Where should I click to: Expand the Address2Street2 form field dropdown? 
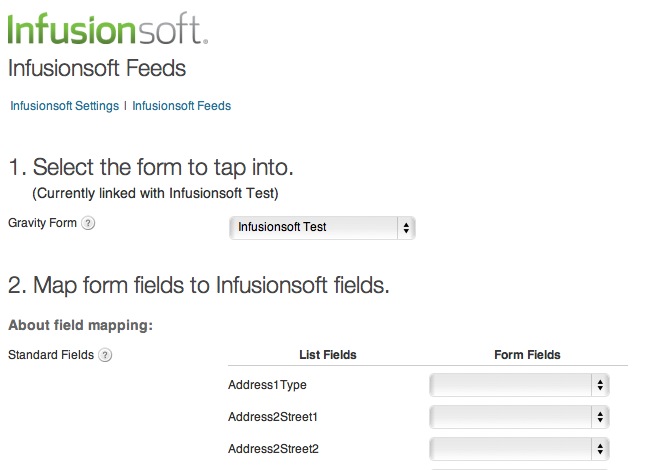pyautogui.click(x=519, y=449)
